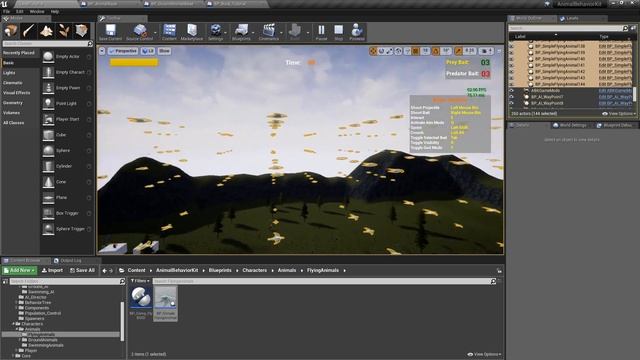Select the BP_Animal asset thumbnail
The width and height of the screenshot is (640, 360).
pos(165,303)
